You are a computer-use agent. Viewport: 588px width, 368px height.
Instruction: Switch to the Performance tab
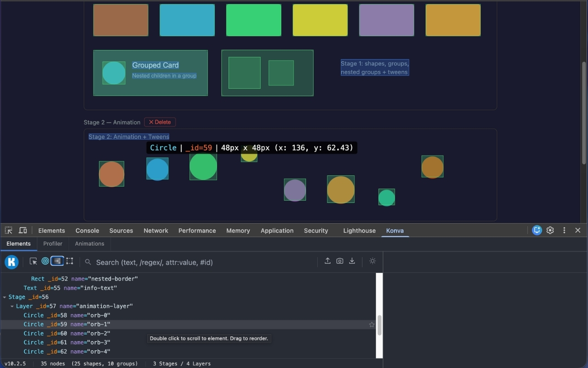coord(197,230)
